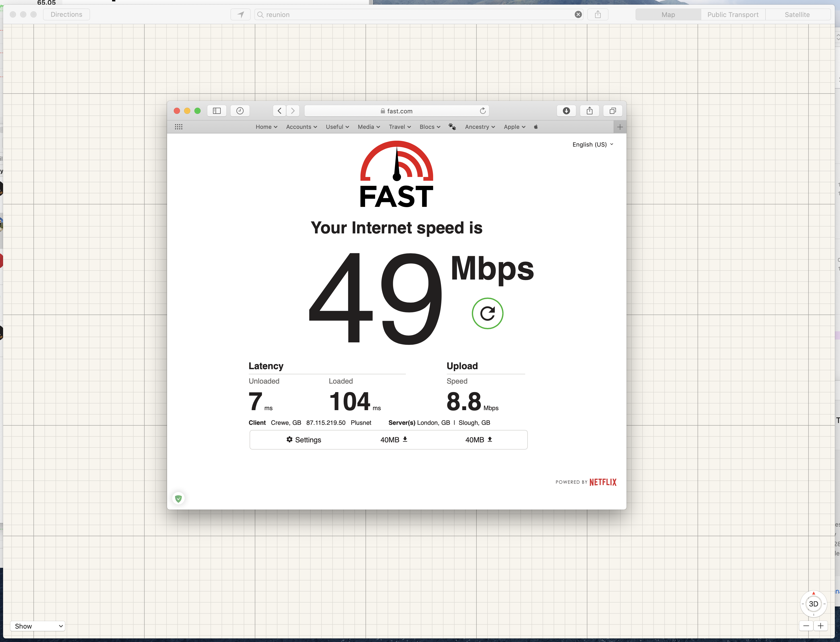Click the reload/retest speed icon
The height and width of the screenshot is (642, 840).
coord(487,313)
